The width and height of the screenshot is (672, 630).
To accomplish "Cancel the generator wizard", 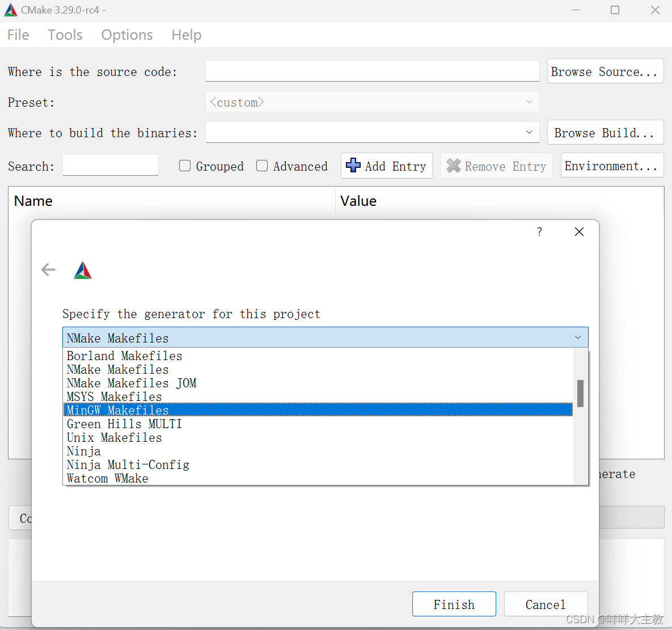I will (545, 603).
